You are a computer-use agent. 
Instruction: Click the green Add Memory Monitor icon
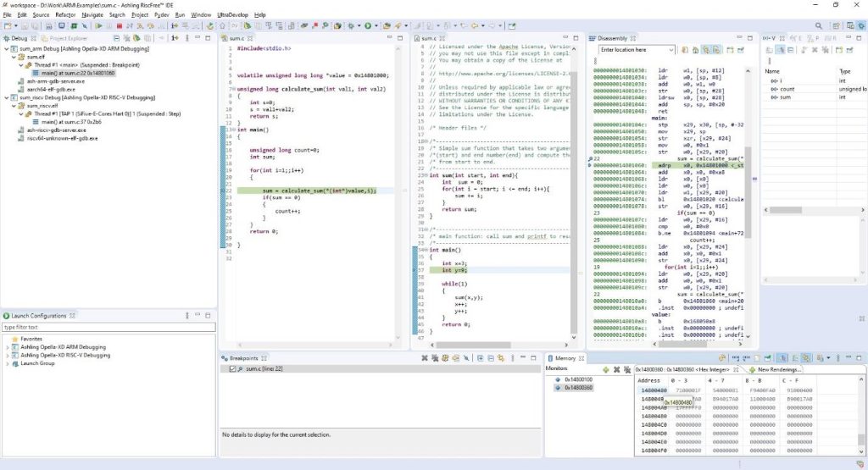point(605,369)
